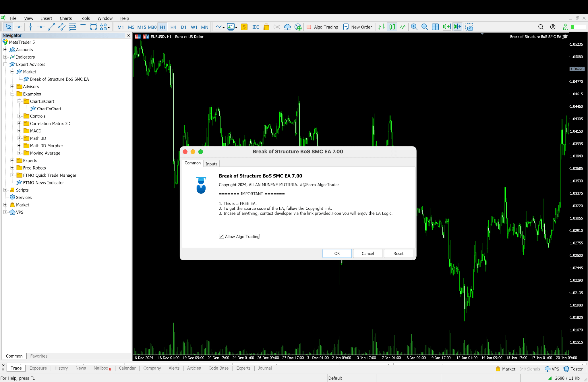This screenshot has width=588, height=382.
Task: Select the Fibonacci retracement tool
Action: tap(73, 27)
